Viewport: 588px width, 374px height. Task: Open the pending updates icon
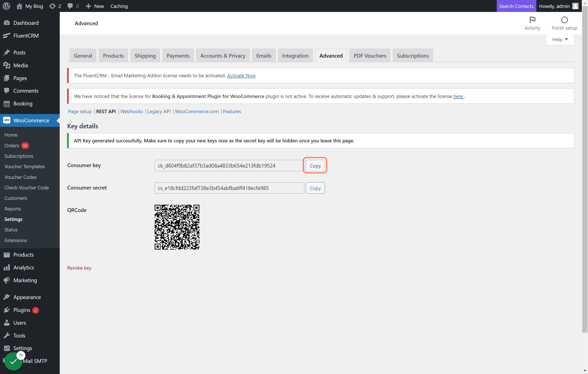pos(52,6)
